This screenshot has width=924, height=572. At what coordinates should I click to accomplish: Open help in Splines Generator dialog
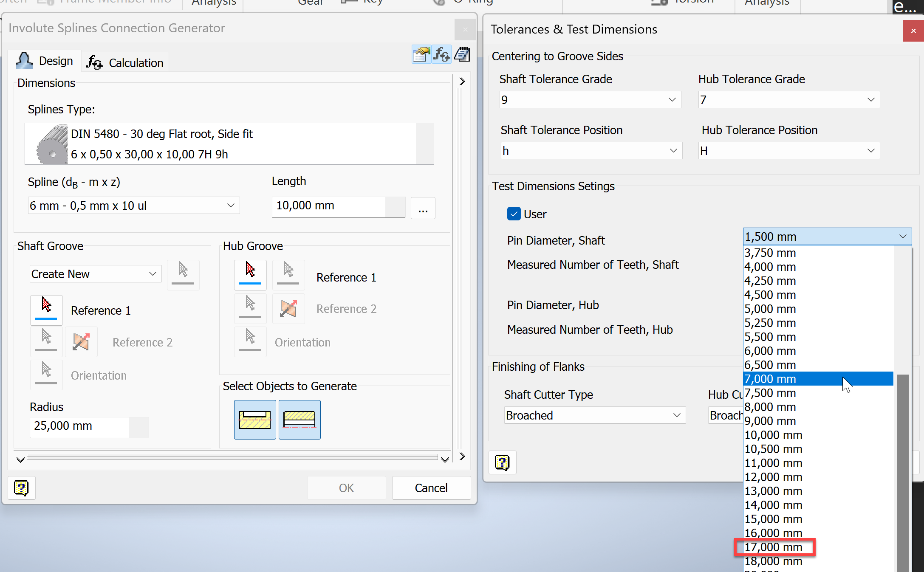[21, 488]
